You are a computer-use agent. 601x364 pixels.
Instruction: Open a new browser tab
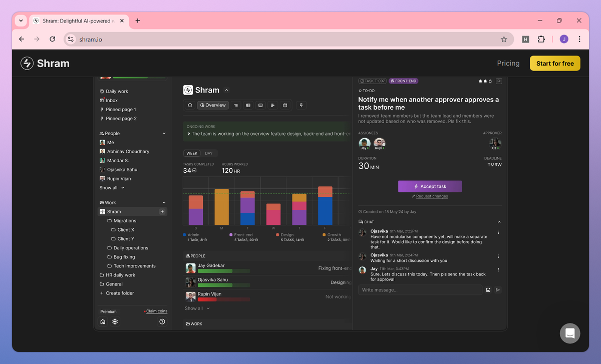click(138, 21)
